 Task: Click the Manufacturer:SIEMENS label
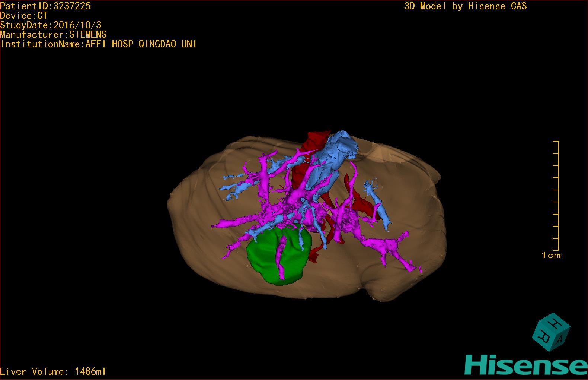[53, 35]
